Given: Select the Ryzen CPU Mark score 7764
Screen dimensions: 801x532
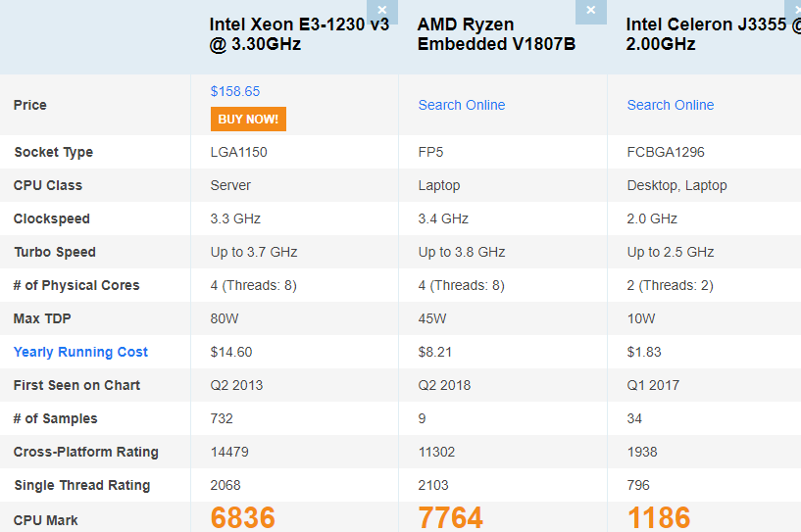Looking at the screenshot, I should coord(451,517).
